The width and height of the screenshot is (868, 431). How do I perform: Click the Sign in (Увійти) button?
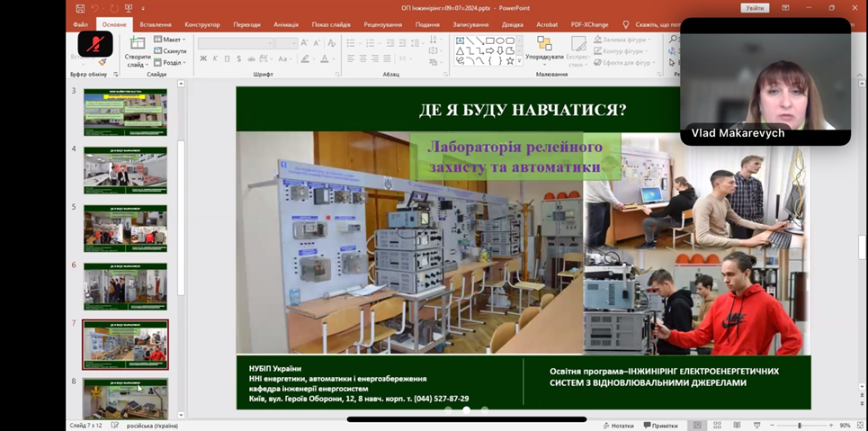pos(755,8)
